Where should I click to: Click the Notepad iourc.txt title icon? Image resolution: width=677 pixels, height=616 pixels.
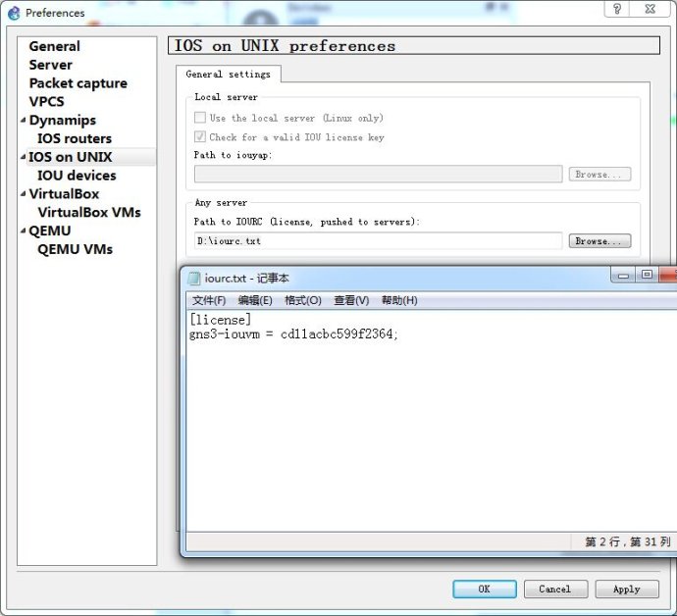point(194,279)
